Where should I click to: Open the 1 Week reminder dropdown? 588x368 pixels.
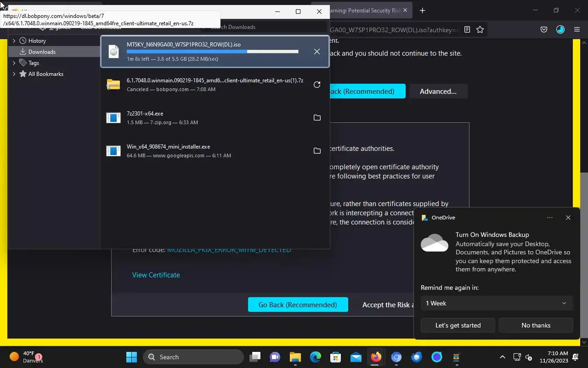pos(497,303)
